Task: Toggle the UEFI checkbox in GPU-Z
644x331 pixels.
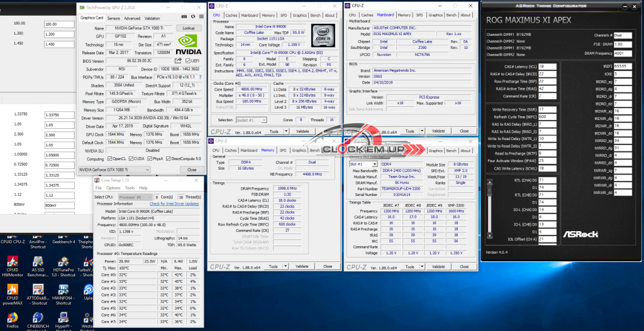Action: [x=187, y=60]
